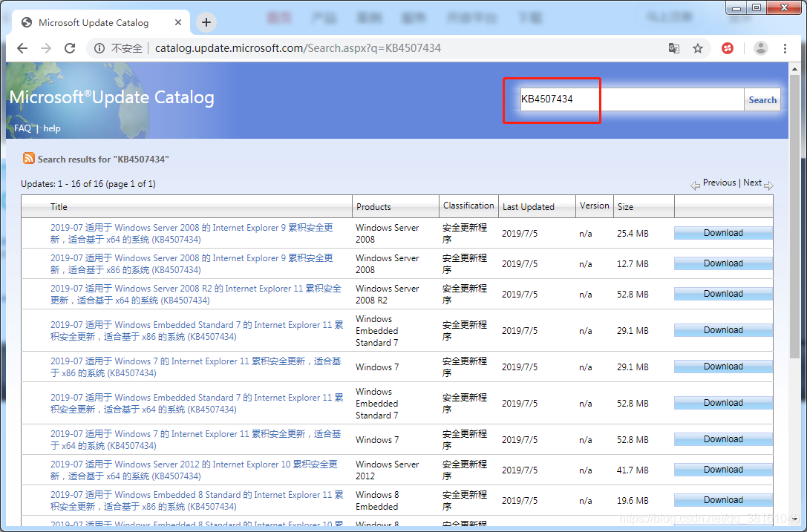Click the Next page arrow icon
This screenshot has height=532, width=807.
pos(768,185)
